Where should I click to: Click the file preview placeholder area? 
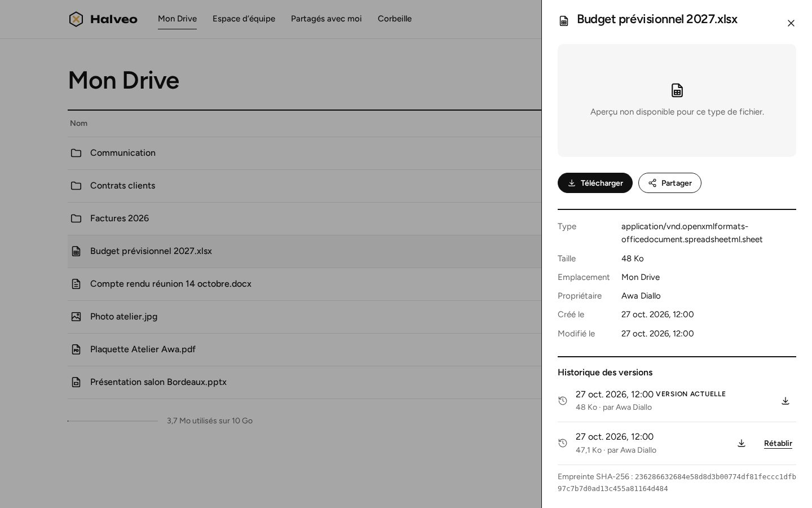(677, 100)
